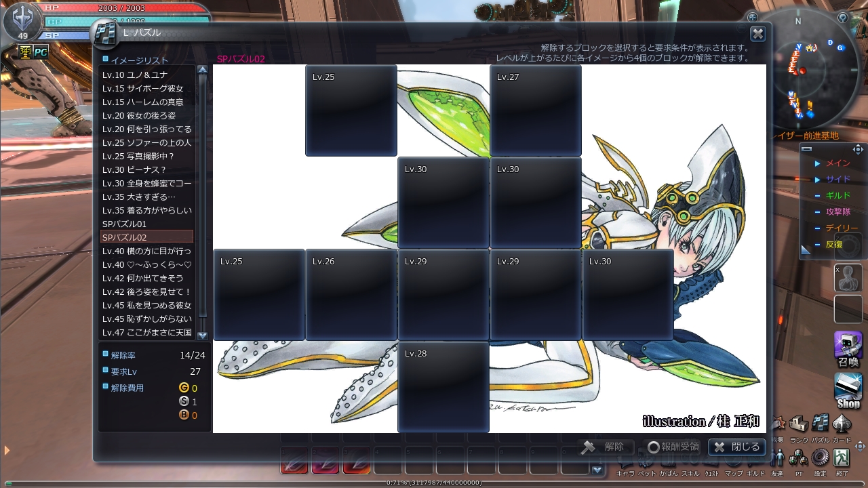Close the puzzle window with X

pos(758,34)
